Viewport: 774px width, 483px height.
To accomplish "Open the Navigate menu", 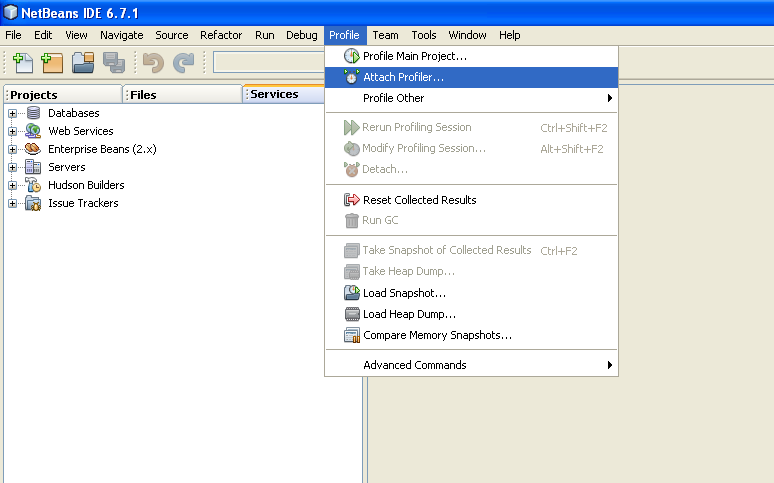I will [121, 35].
